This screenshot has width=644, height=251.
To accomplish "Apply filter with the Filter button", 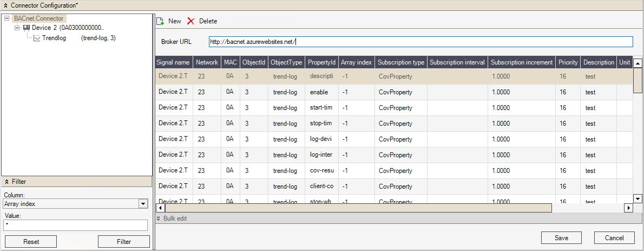I will 123,242.
